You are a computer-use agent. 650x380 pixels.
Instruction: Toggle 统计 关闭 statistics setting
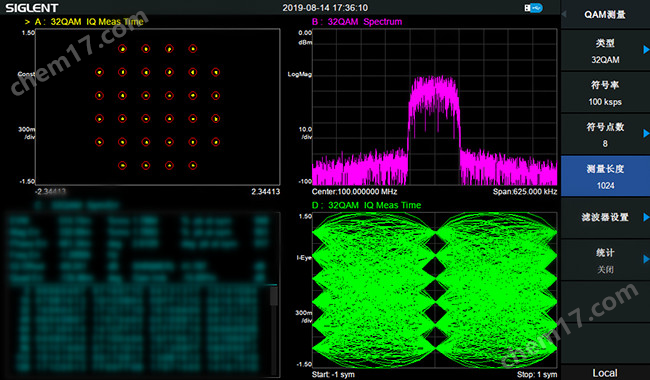pyautogui.click(x=605, y=260)
